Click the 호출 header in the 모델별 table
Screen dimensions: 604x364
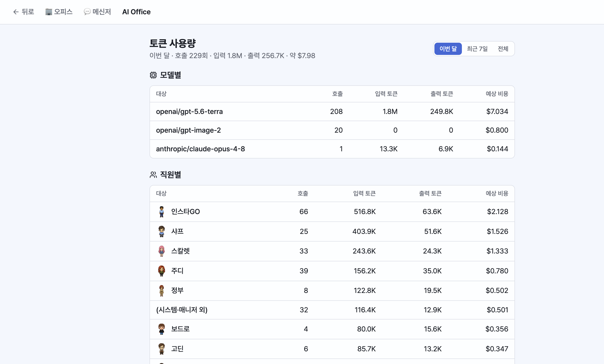[x=338, y=94]
